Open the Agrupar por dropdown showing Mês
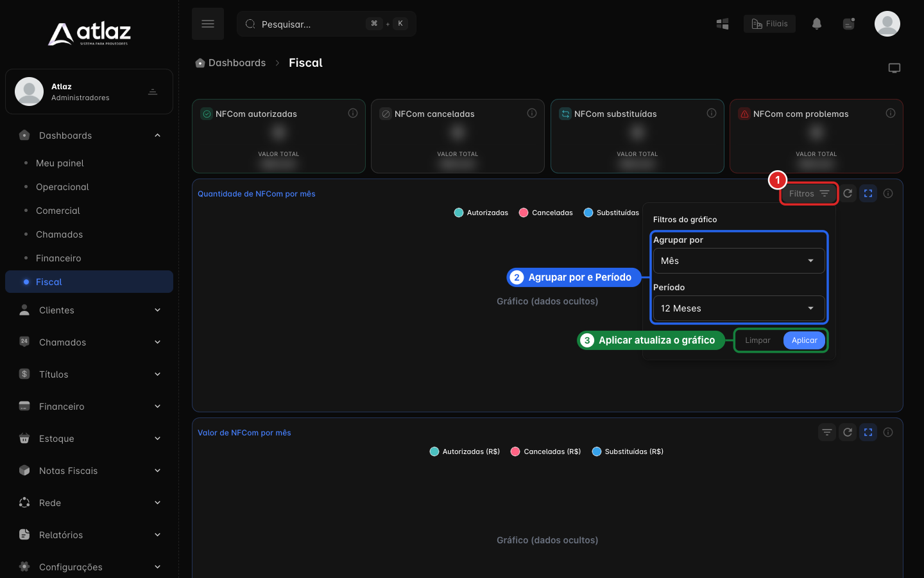The width and height of the screenshot is (924, 578). click(739, 261)
